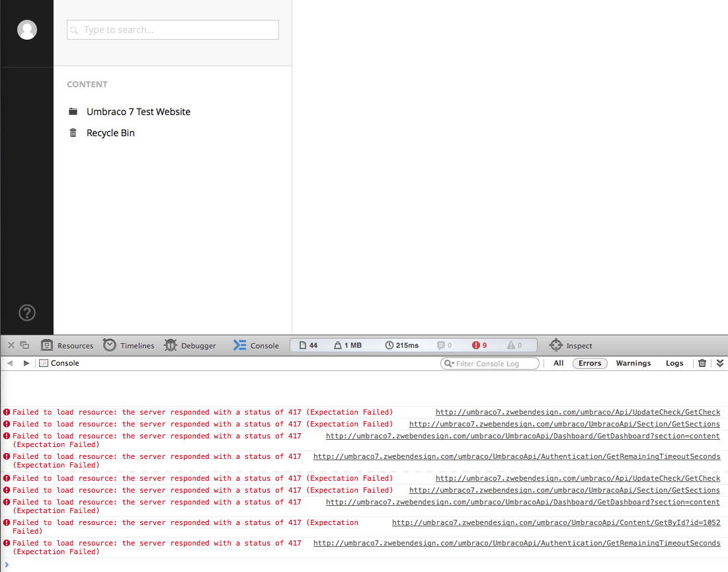Switch to the Resources tab
This screenshot has width=728, height=572.
coord(67,345)
